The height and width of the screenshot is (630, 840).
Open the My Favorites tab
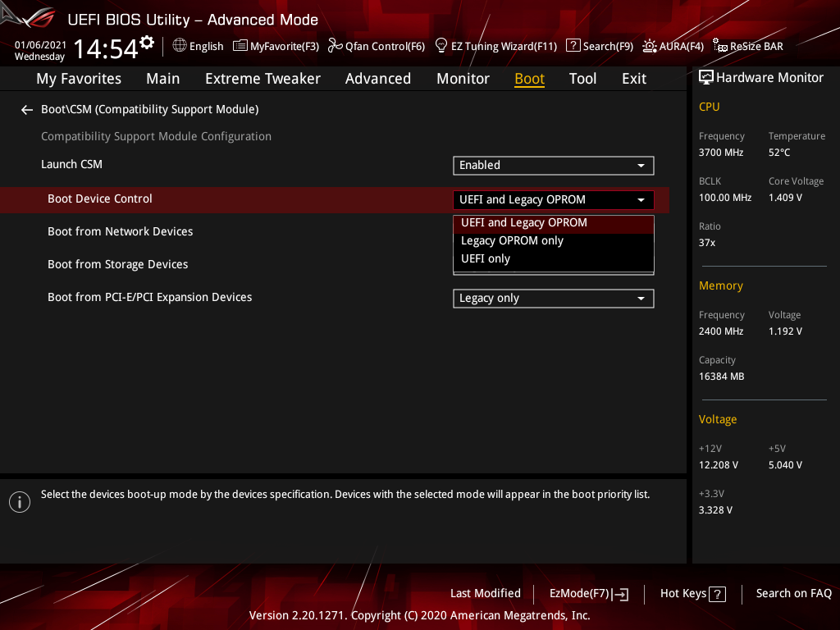pos(79,79)
